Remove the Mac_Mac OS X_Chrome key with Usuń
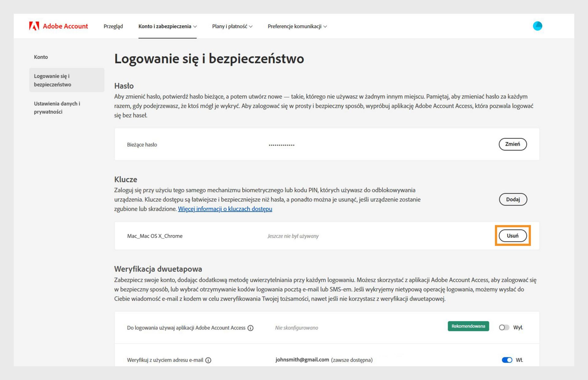588x380 pixels. coord(512,236)
